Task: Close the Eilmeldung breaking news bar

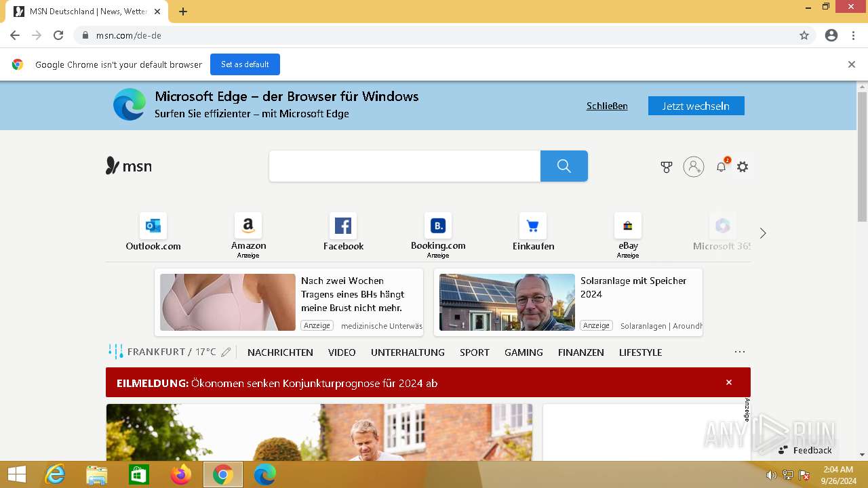Action: point(729,382)
